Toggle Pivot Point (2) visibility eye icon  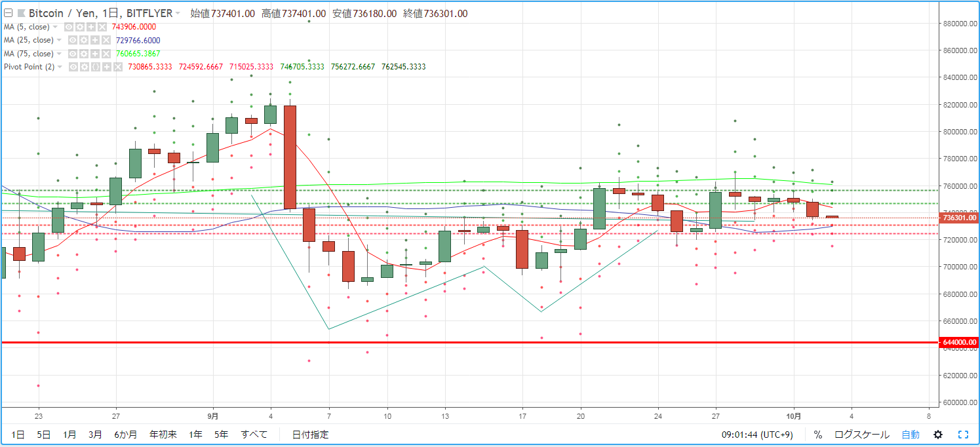pyautogui.click(x=73, y=67)
